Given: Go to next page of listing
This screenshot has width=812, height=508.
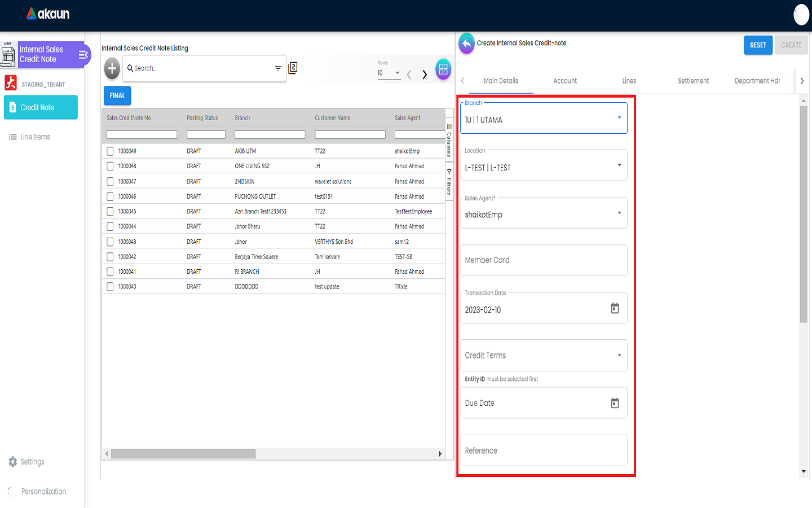Looking at the screenshot, I should [x=425, y=75].
